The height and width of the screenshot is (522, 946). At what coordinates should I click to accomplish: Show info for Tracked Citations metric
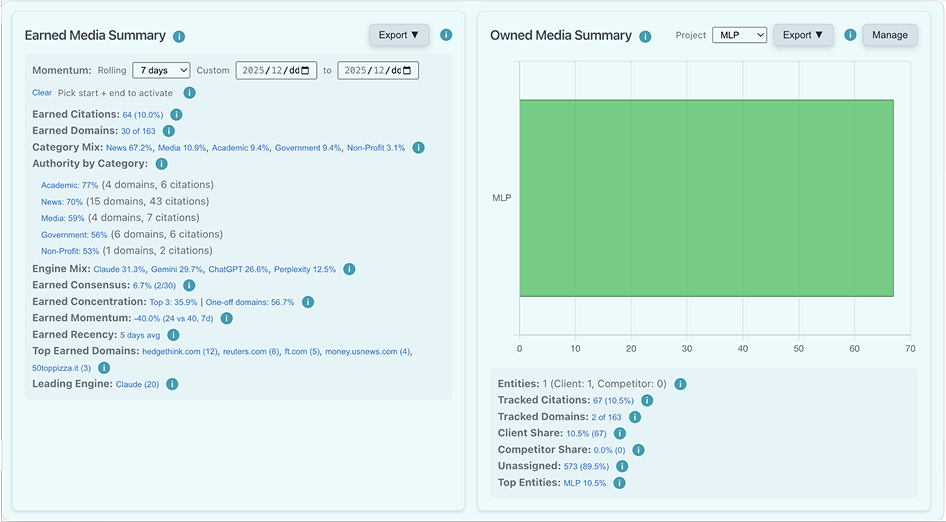pyautogui.click(x=646, y=400)
